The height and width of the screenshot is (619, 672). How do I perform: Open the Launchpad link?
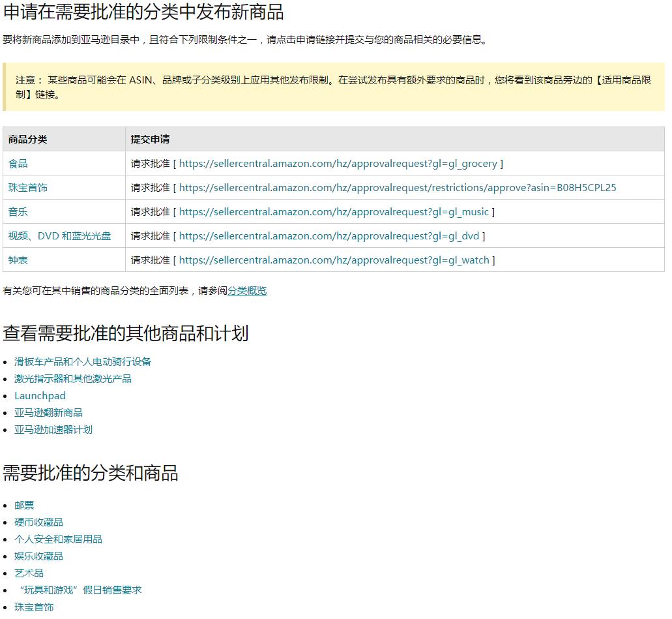(40, 396)
